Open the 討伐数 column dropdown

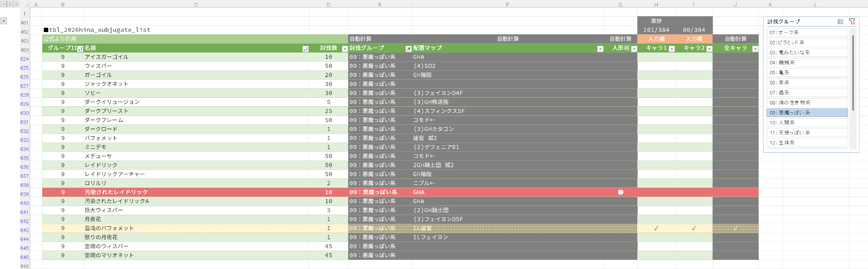point(344,49)
